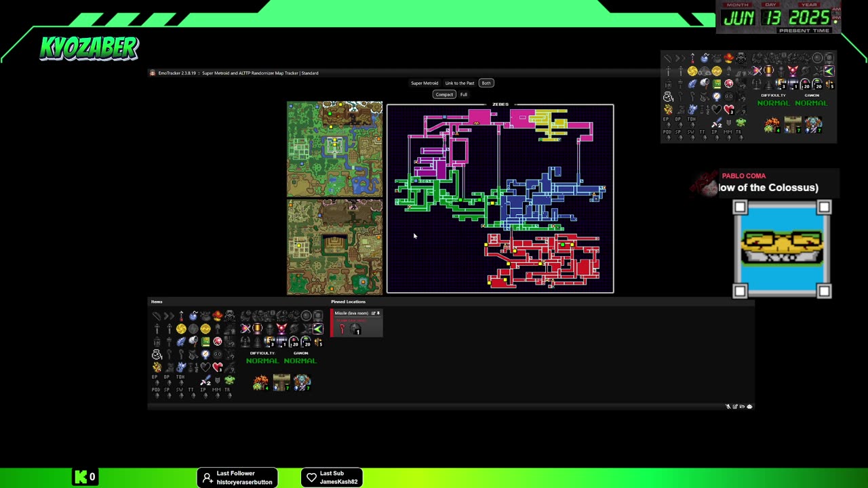Toggle the Quake medallion in Items panel
868x488 pixels.
[x=205, y=329]
